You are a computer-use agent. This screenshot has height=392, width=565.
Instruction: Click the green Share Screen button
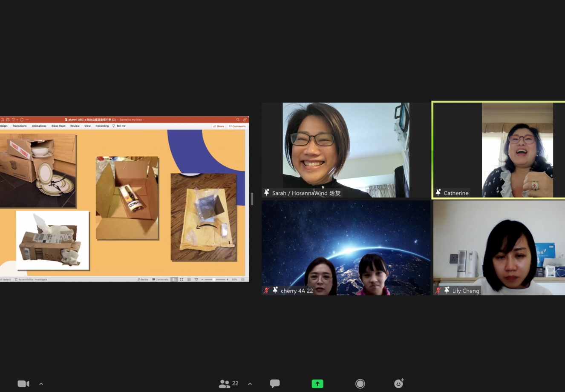click(x=317, y=383)
